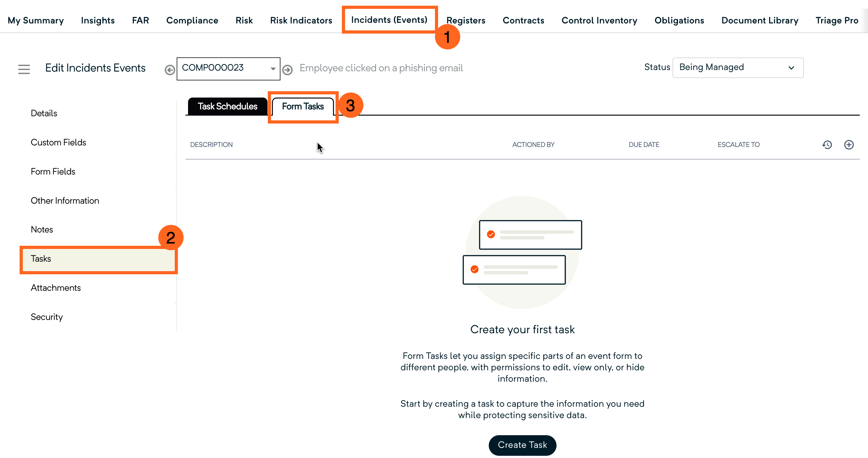Open the COMP000023 record dropdown

(228, 68)
